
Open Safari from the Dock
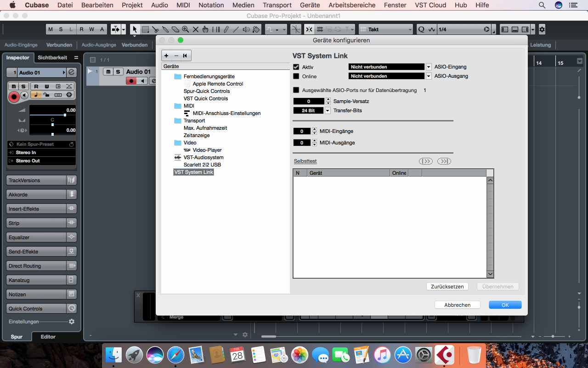[x=175, y=355]
